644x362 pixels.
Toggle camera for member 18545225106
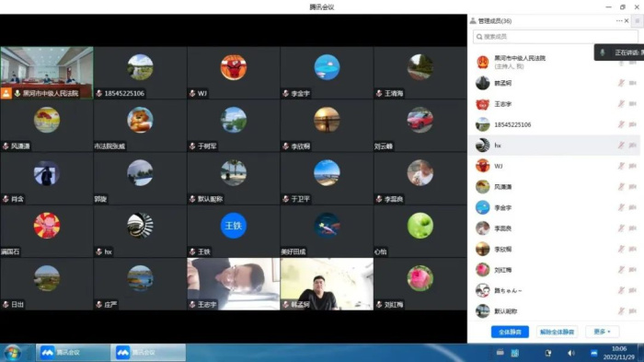[633, 124]
